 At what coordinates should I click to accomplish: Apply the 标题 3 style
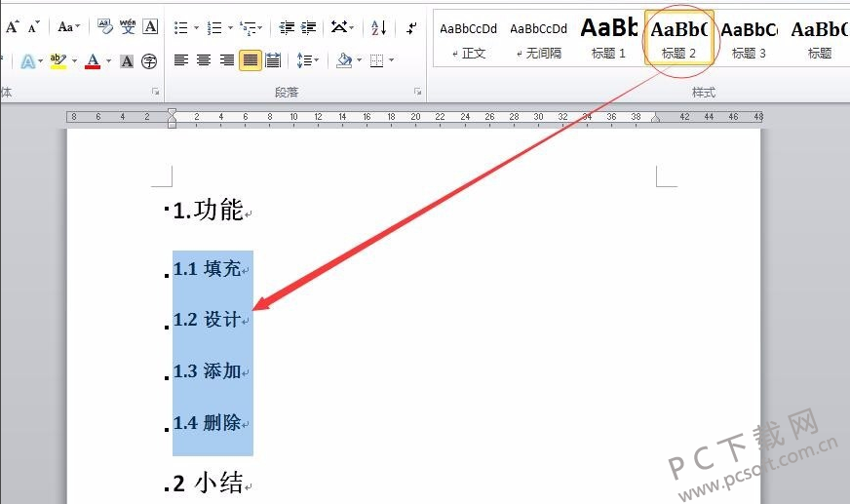click(x=750, y=40)
